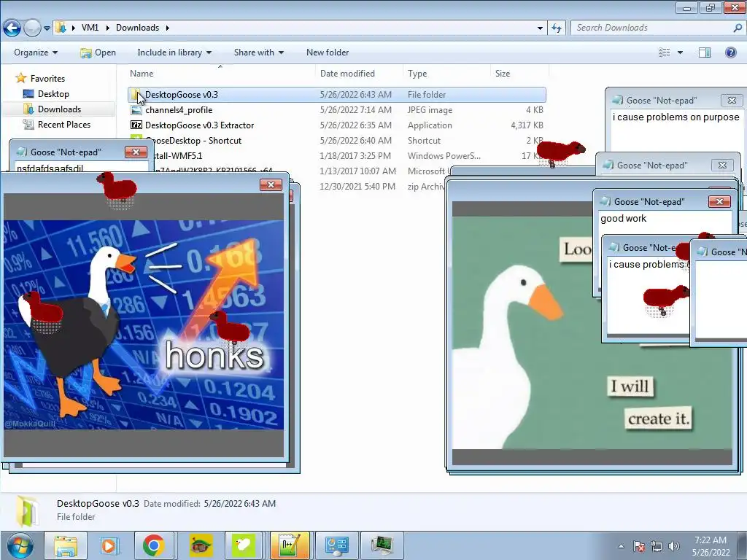747x560 pixels.
Task: Click the change view icon
Action: pyautogui.click(x=664, y=52)
